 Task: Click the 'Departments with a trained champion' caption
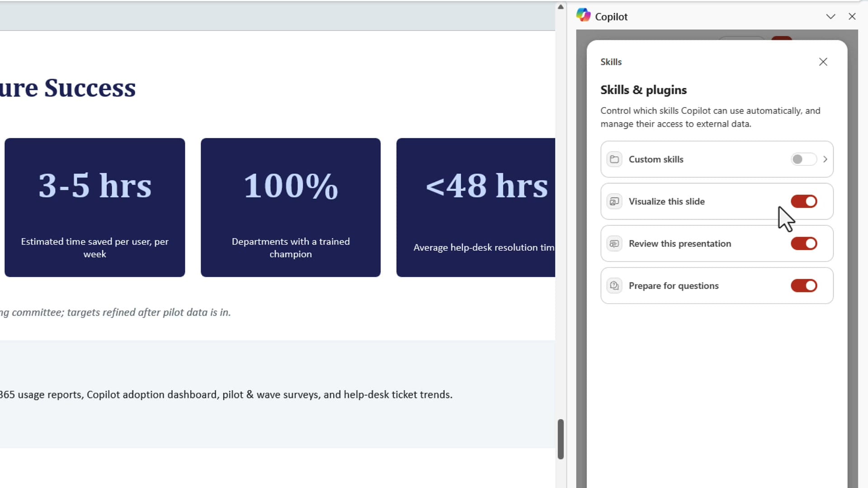[x=291, y=248]
